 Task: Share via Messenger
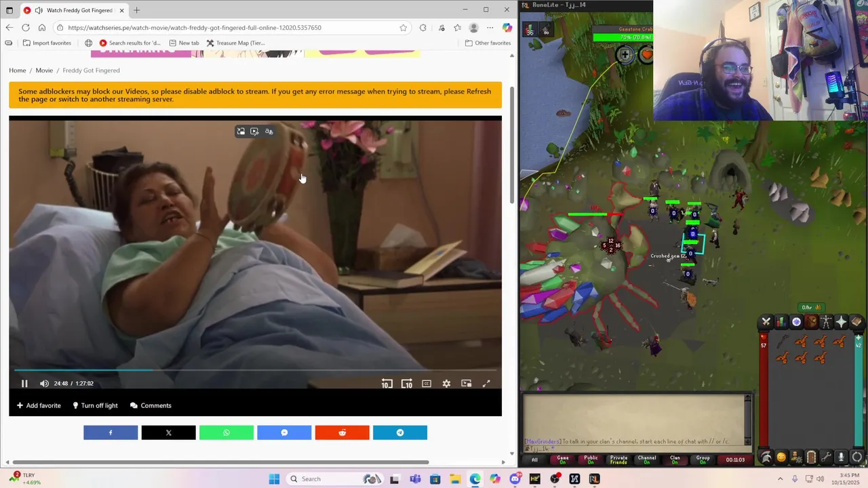284,432
